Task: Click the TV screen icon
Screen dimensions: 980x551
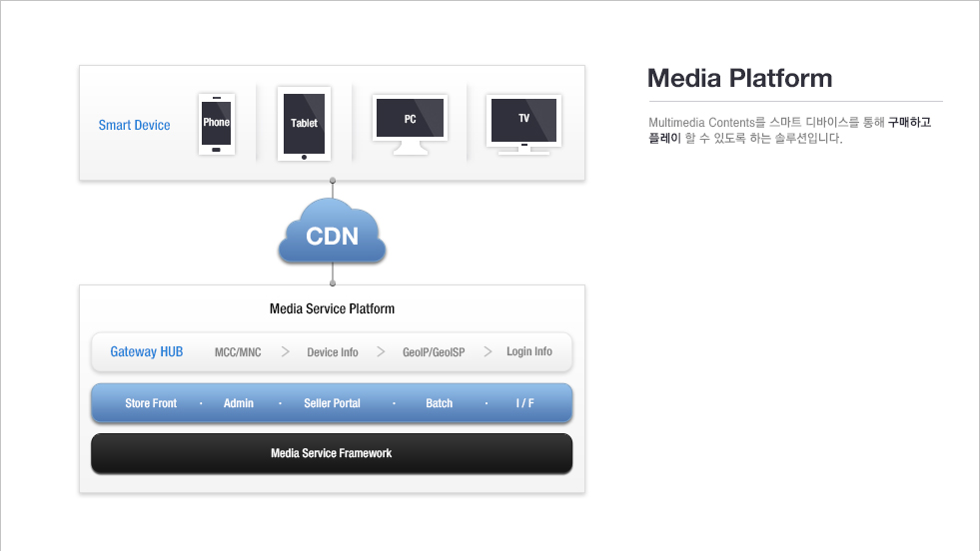Action: (523, 125)
